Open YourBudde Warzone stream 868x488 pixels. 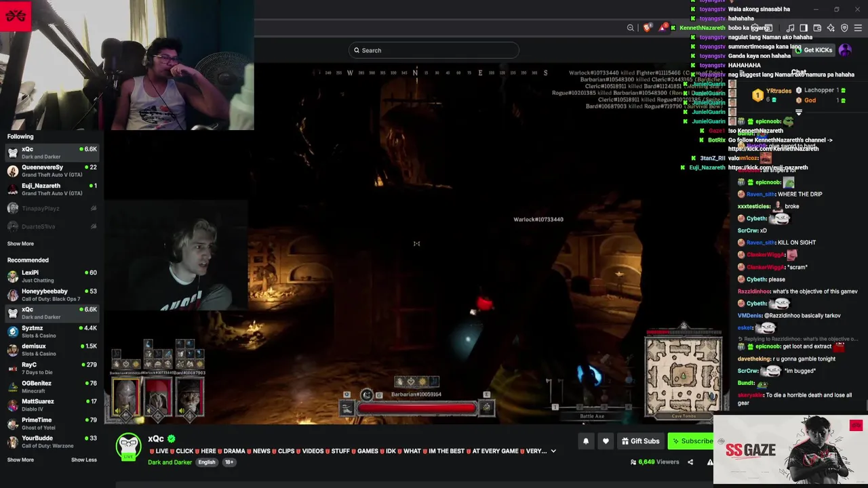(x=52, y=442)
